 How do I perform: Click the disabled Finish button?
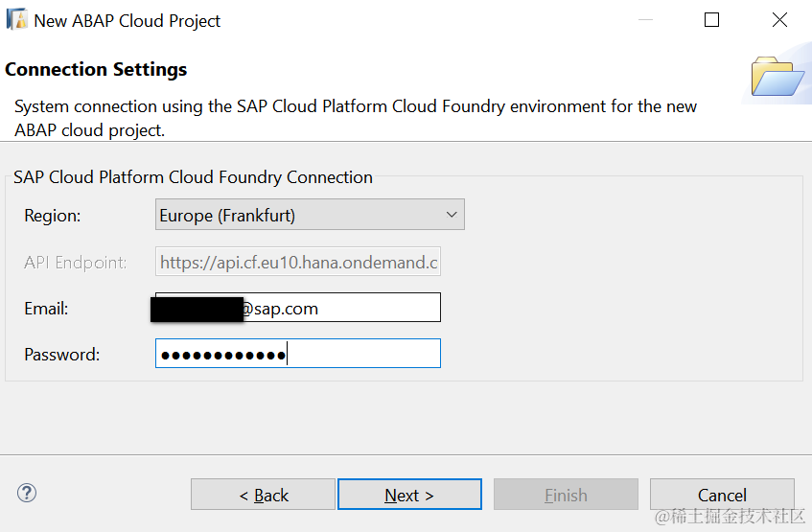click(566, 495)
